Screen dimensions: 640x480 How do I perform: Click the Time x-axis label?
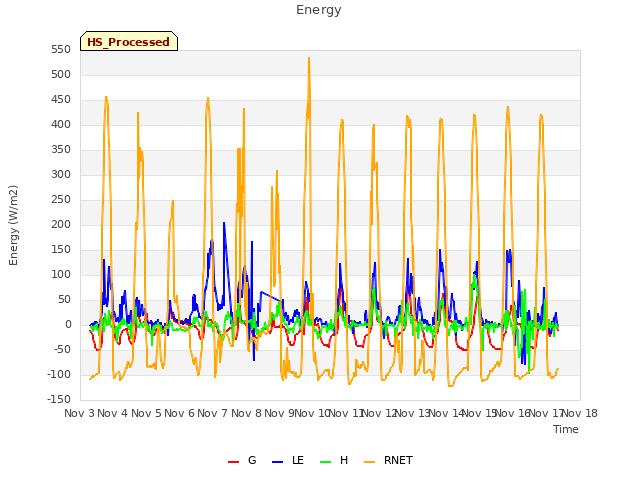[566, 429]
